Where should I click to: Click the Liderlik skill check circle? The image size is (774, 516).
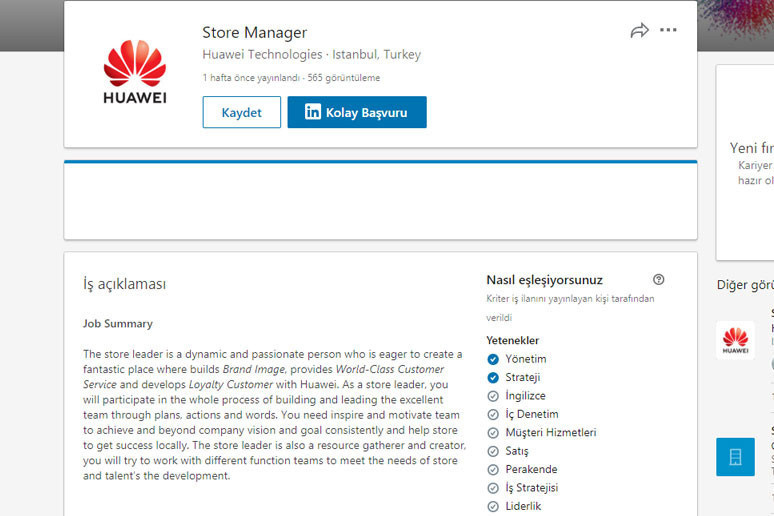(493, 507)
